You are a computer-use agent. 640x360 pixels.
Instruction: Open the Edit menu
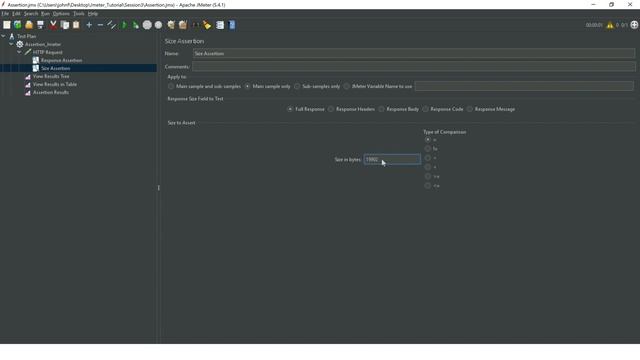tap(16, 13)
